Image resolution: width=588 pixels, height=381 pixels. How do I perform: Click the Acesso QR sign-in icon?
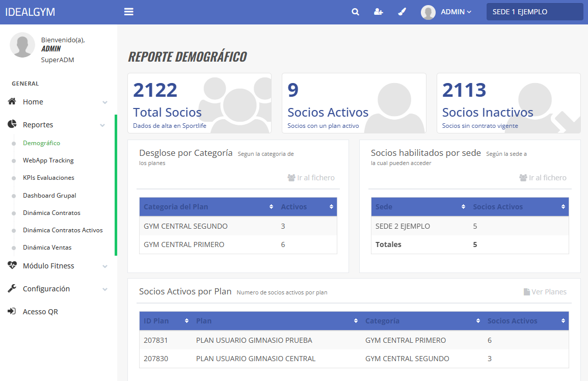coord(12,311)
